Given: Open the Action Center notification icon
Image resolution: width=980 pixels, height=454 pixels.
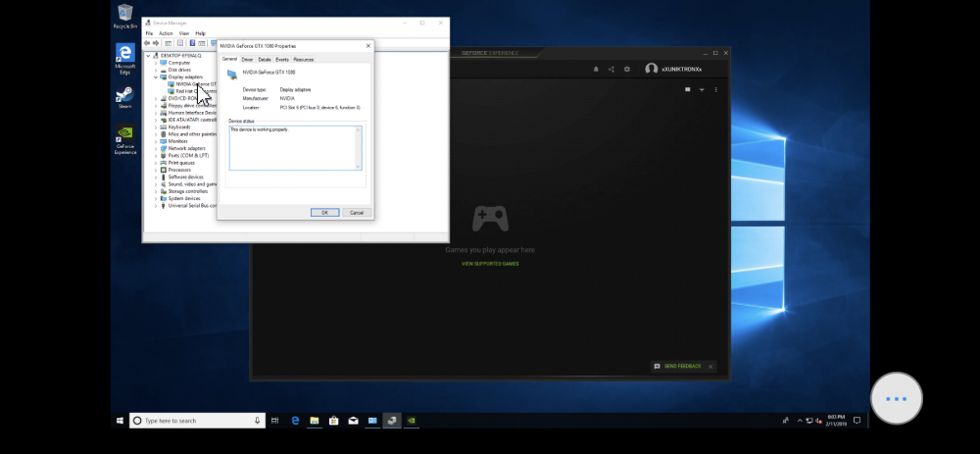Looking at the screenshot, I should pyautogui.click(x=857, y=421).
